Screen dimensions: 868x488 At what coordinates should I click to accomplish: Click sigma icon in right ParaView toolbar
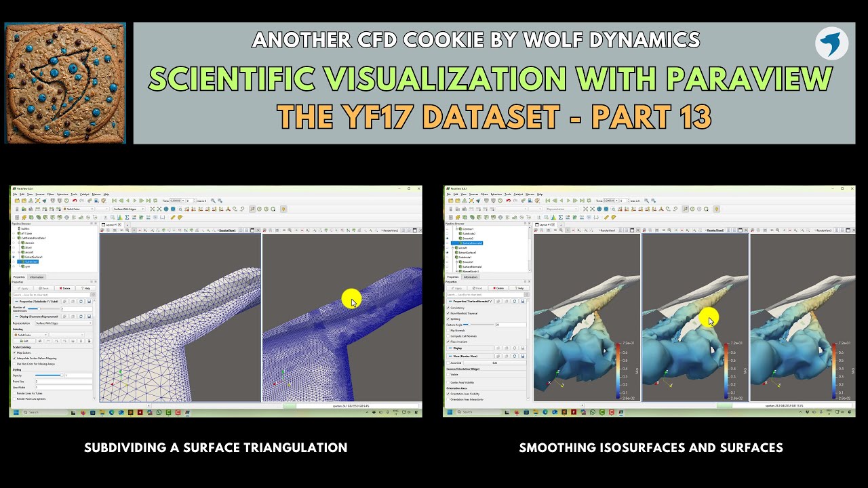tap(560, 217)
